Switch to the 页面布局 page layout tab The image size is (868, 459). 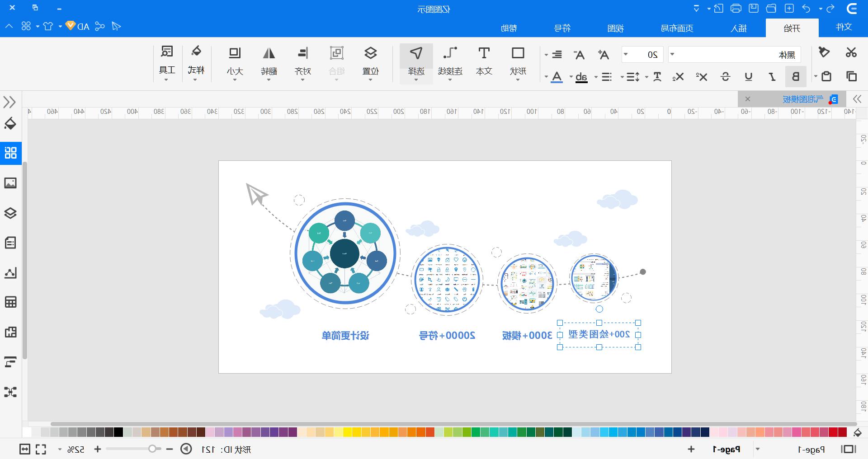677,28
